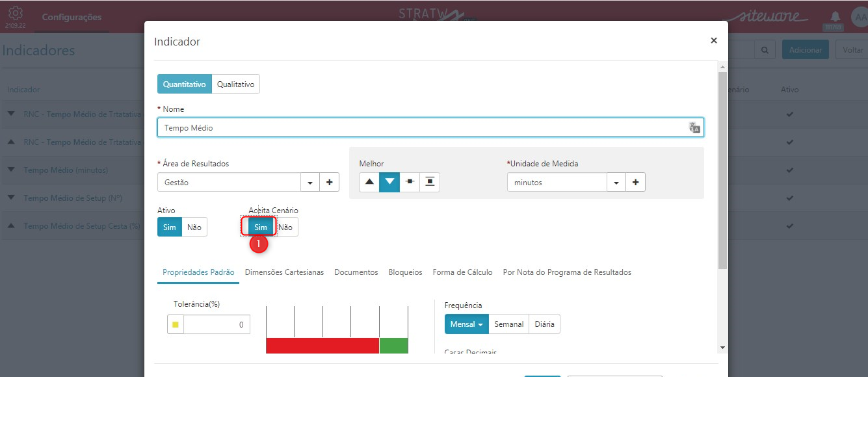Open the settings gear icon in the top bar
Image resolution: width=868 pixels, height=425 pixels.
coord(15,13)
